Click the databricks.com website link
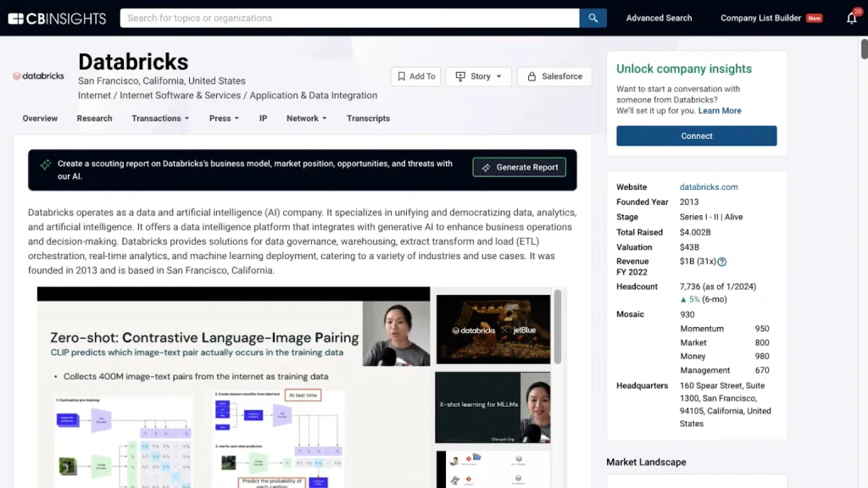 [709, 187]
